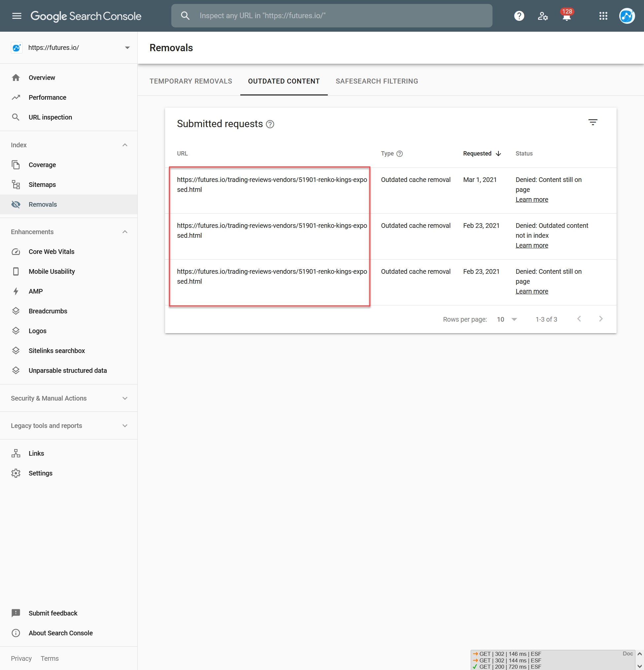Viewport: 644px width, 670px height.
Task: Expand Legacy tools and reports section
Action: 125,426
